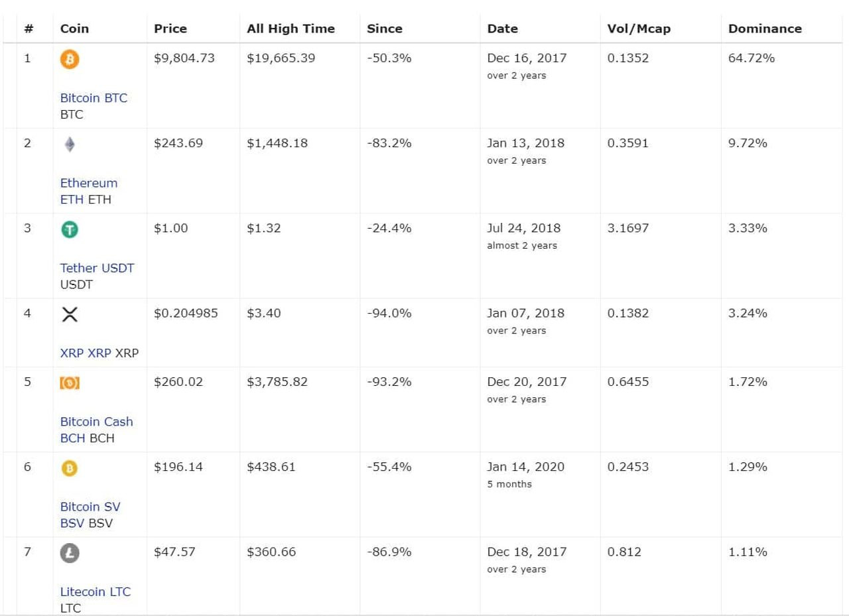Click the gray Litecoin logo icon
Viewport: 849px width, 616px height.
pyautogui.click(x=70, y=553)
